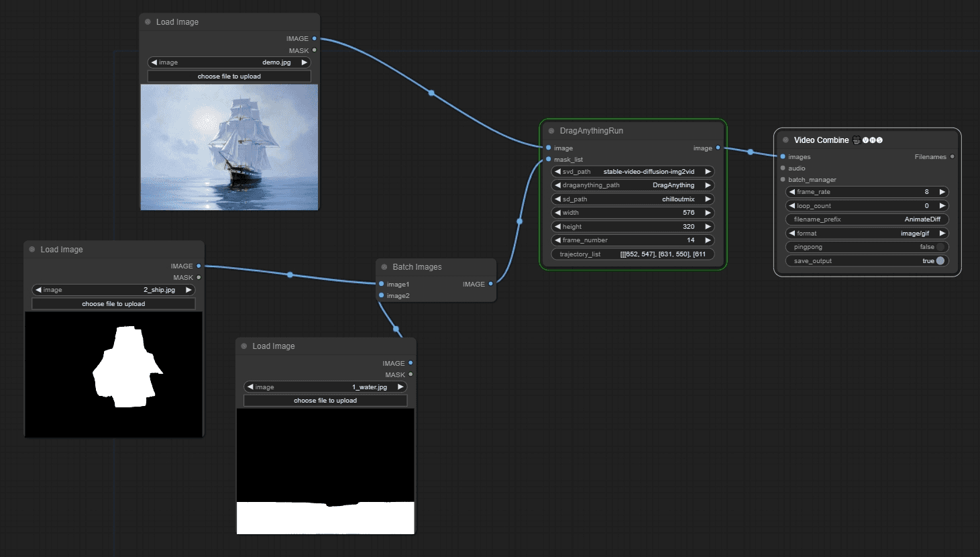
Task: Click the sailing ship preview thumbnail
Action: coord(229,147)
